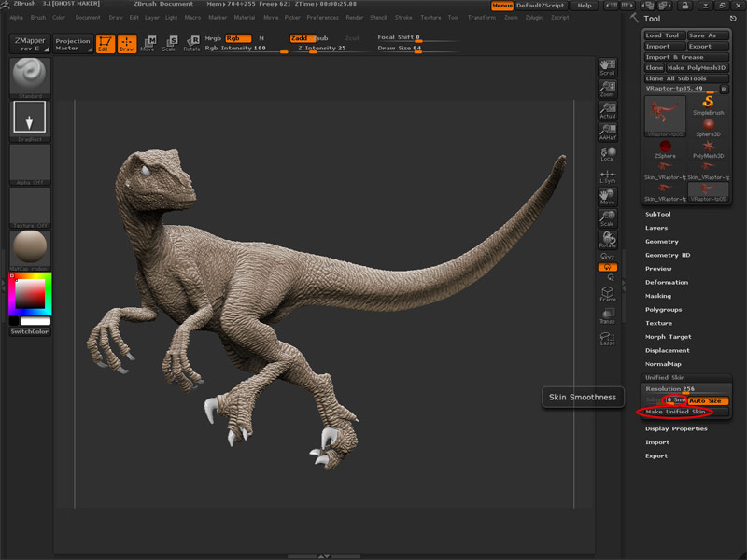Expand the Geometry sub-palette
Screen dimensions: 747x560
[662, 241]
